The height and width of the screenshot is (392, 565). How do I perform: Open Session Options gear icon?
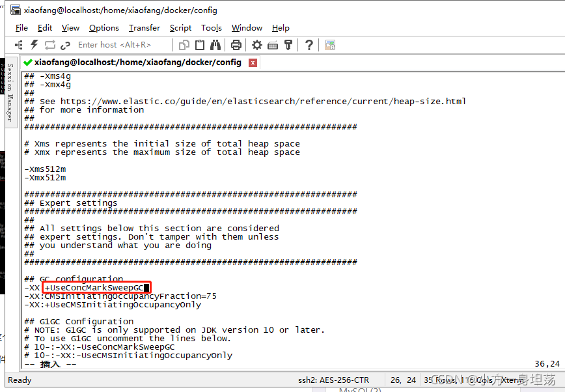point(257,45)
